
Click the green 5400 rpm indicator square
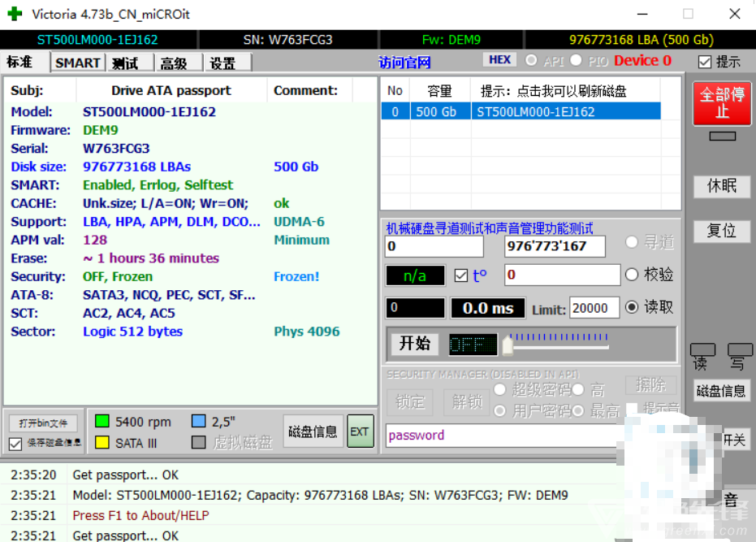click(x=102, y=422)
